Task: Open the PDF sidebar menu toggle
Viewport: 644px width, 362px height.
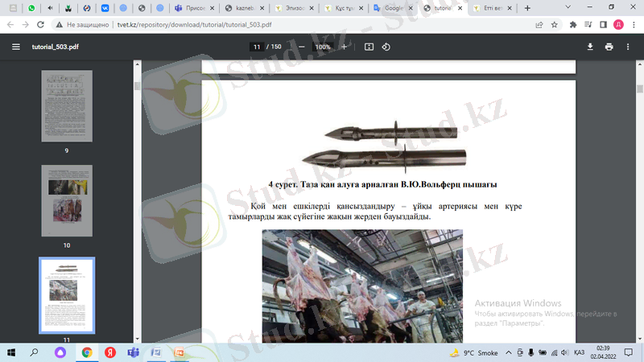Action: [x=15, y=47]
